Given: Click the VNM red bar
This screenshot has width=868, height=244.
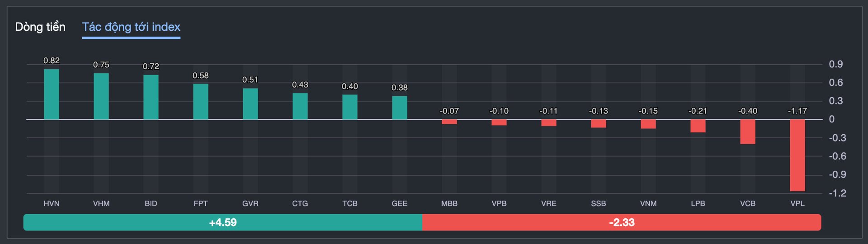Looking at the screenshot, I should coord(648,124).
